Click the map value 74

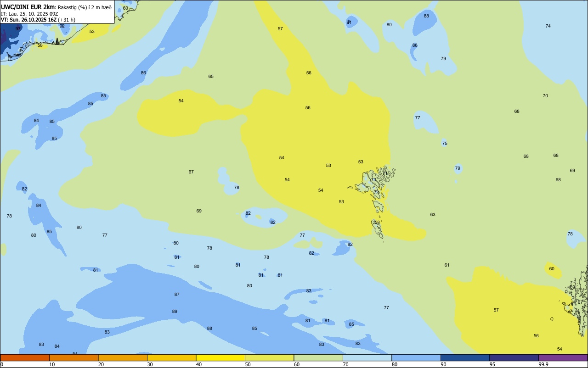548,26
